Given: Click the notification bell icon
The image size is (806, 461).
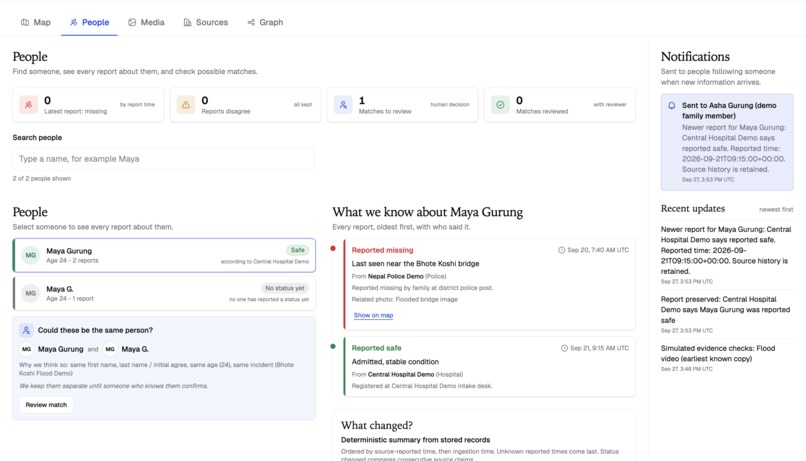Looking at the screenshot, I should [x=671, y=105].
